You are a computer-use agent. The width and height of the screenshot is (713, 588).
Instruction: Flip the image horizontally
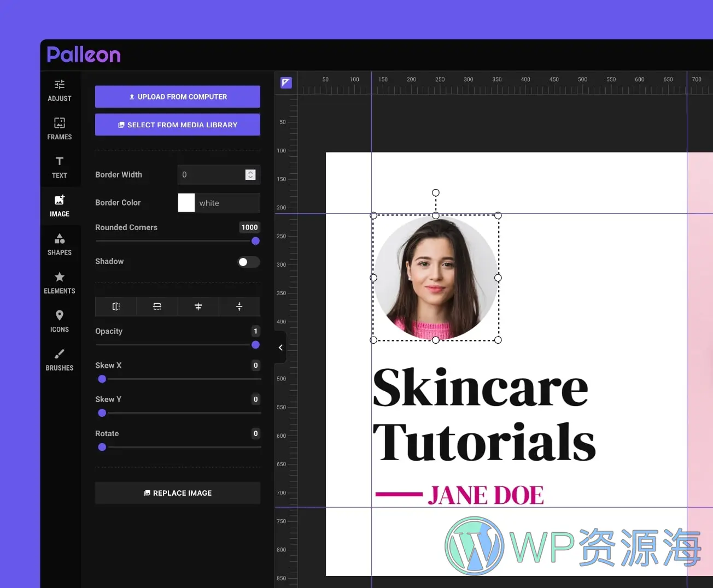tap(115, 307)
